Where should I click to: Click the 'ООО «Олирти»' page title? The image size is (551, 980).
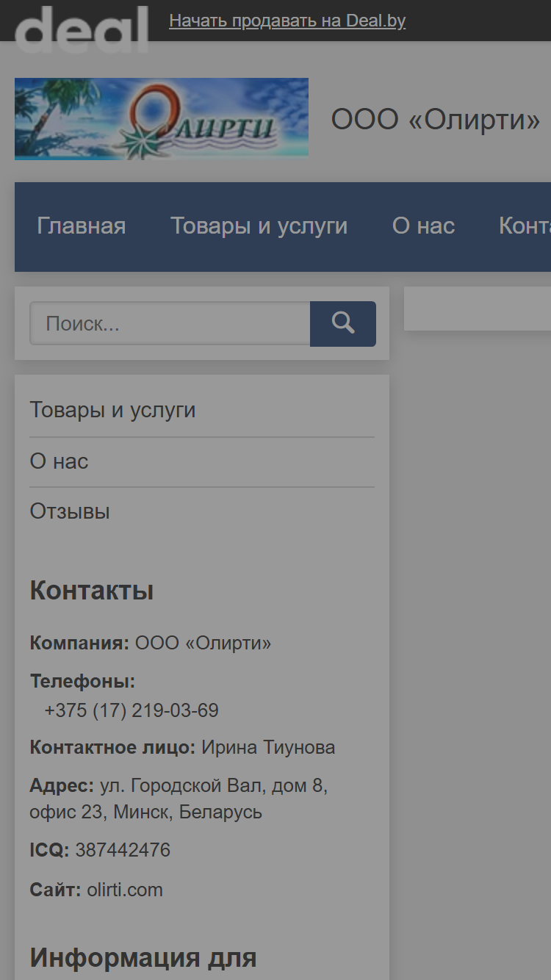click(x=436, y=119)
